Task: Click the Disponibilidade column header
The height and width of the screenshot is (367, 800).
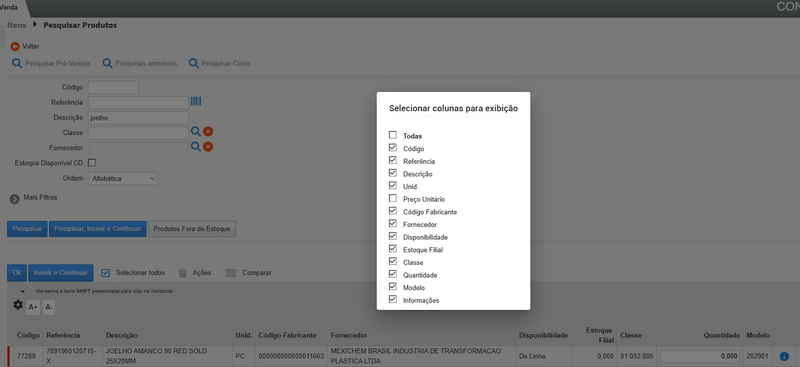Action: tap(543, 335)
